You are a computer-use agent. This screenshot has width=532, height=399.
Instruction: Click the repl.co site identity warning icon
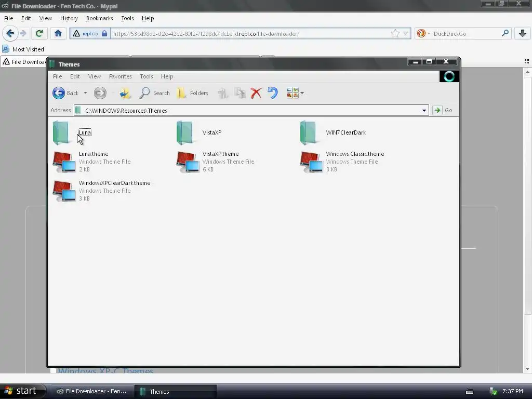point(76,34)
